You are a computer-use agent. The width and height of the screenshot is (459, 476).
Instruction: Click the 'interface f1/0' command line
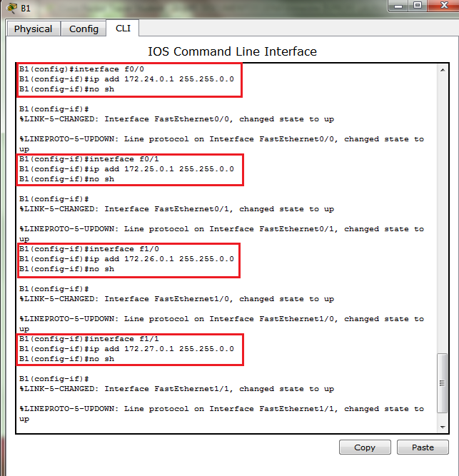(x=89, y=249)
